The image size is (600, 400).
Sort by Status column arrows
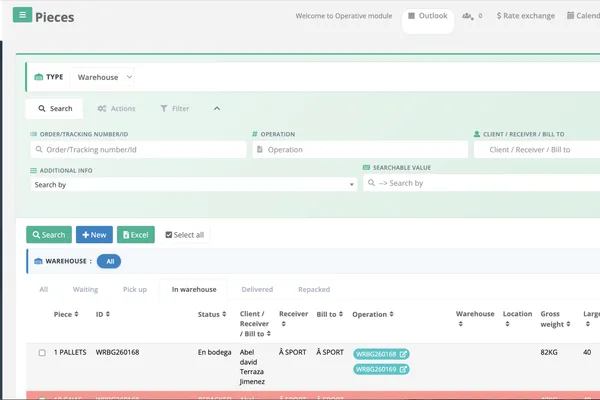pyautogui.click(x=224, y=314)
